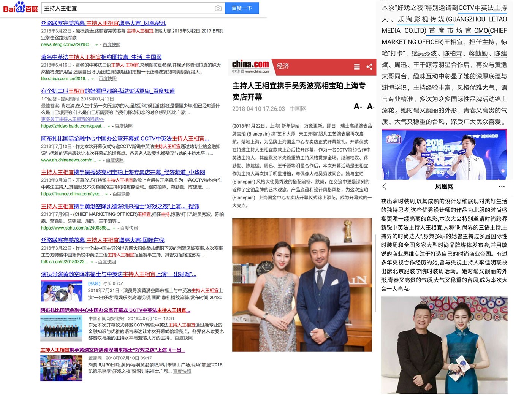This screenshot has height=399, width=532.
Task: Open 更多关于主持人王相宜的问题 link
Action: [72, 119]
